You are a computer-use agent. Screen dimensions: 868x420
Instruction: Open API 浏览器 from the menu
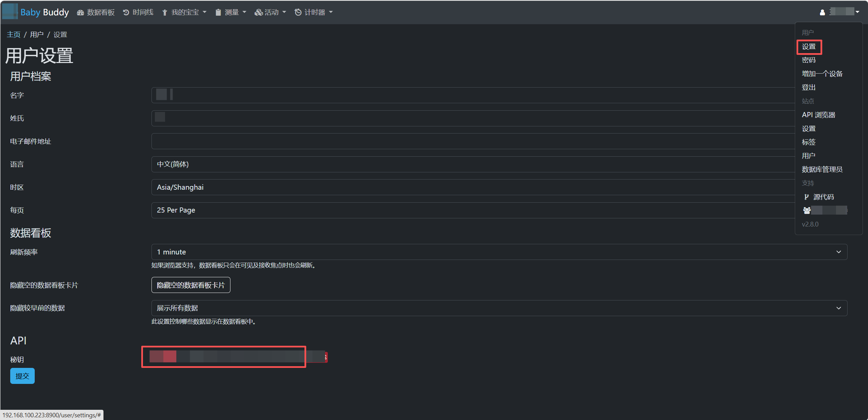(x=818, y=115)
